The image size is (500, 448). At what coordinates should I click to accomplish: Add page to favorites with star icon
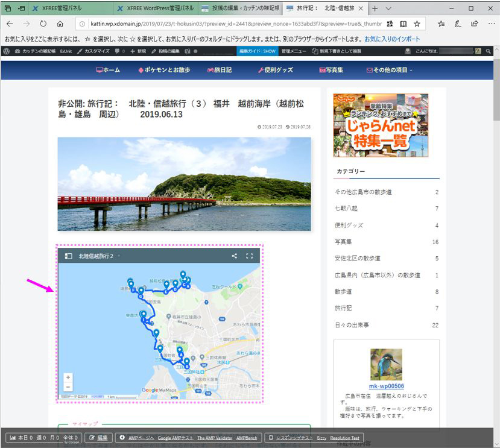pos(417,24)
